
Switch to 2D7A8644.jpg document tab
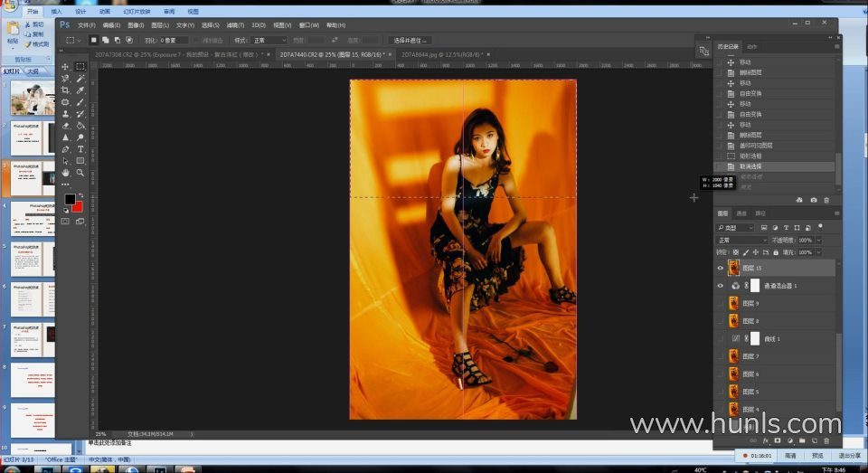(x=442, y=54)
